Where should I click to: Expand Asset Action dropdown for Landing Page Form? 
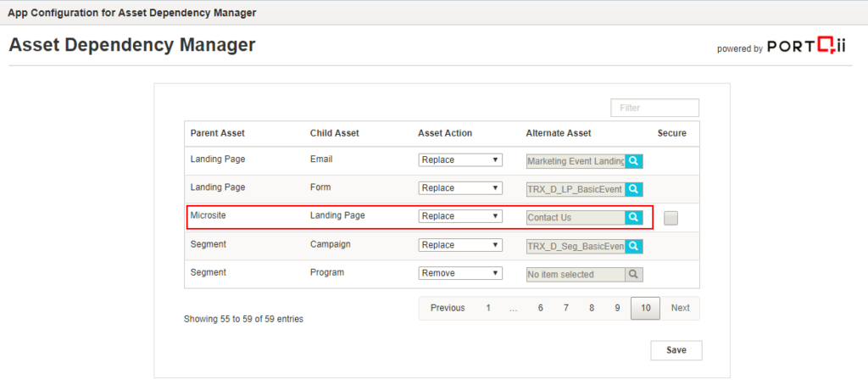coord(460,188)
